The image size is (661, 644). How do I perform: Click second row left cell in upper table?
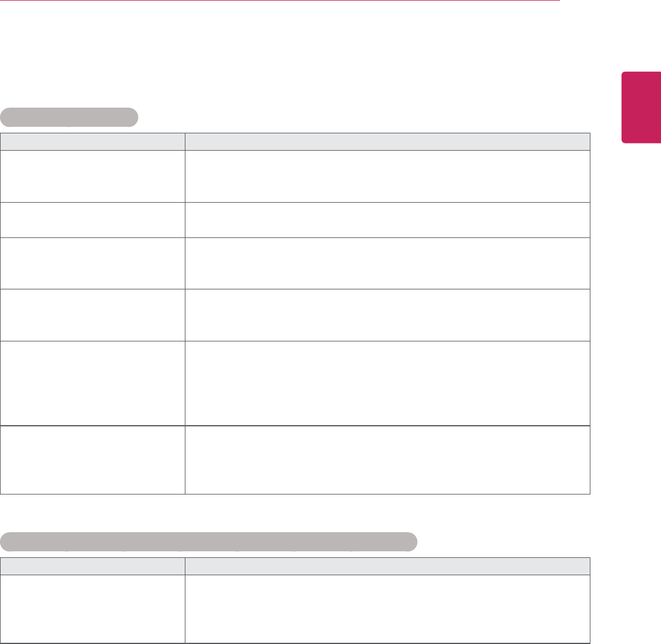(93, 219)
